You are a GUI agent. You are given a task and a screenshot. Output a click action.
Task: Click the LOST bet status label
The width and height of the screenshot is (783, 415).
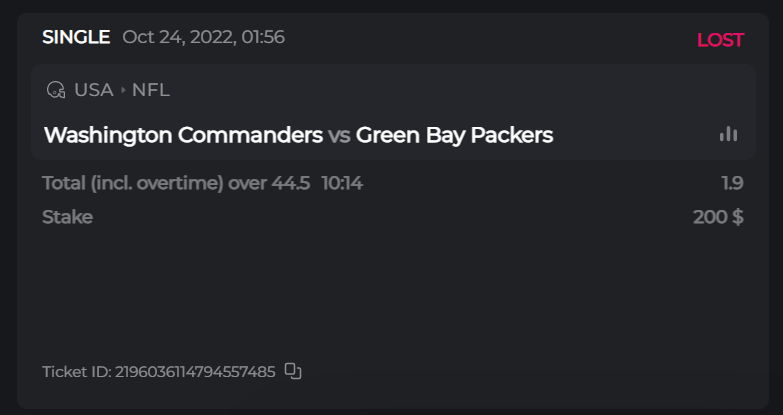tap(720, 40)
